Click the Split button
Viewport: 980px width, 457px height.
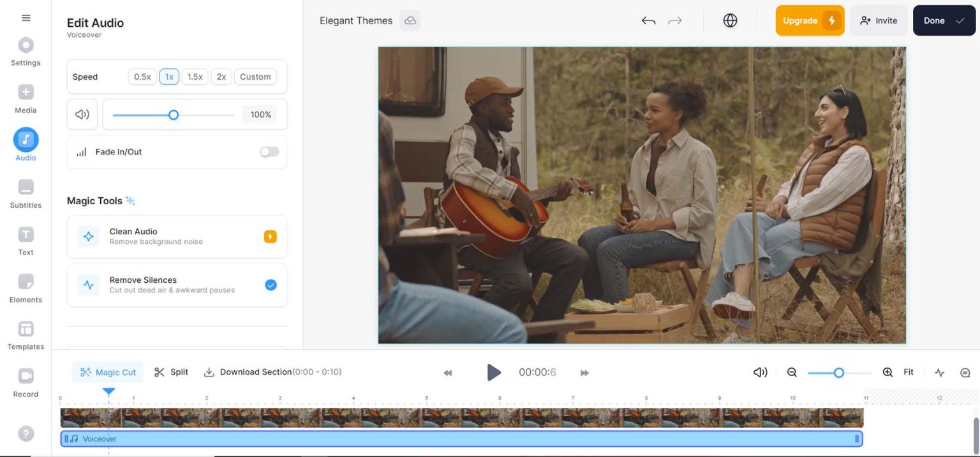171,372
